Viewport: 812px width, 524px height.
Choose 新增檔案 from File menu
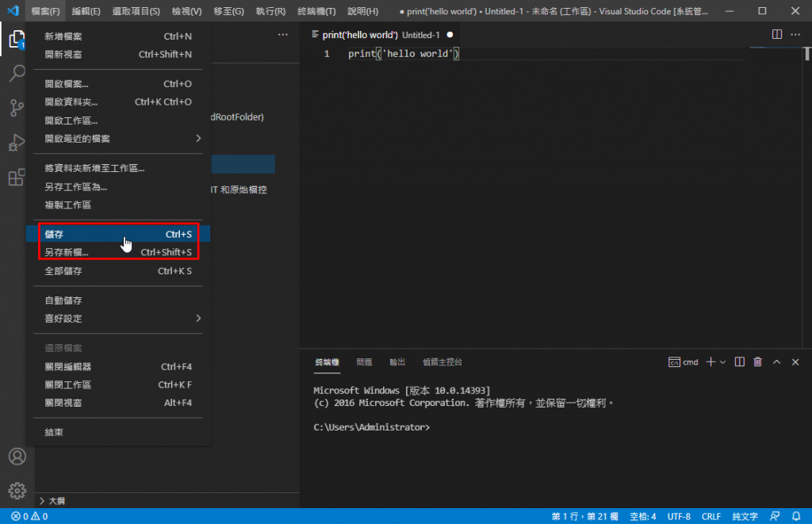point(118,36)
